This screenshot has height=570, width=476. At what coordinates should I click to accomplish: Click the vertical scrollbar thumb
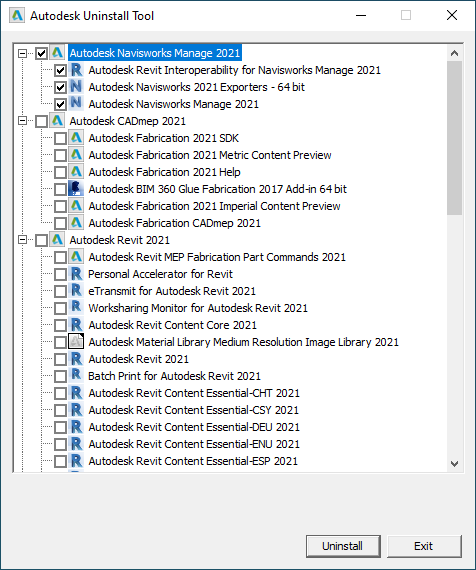point(454,138)
